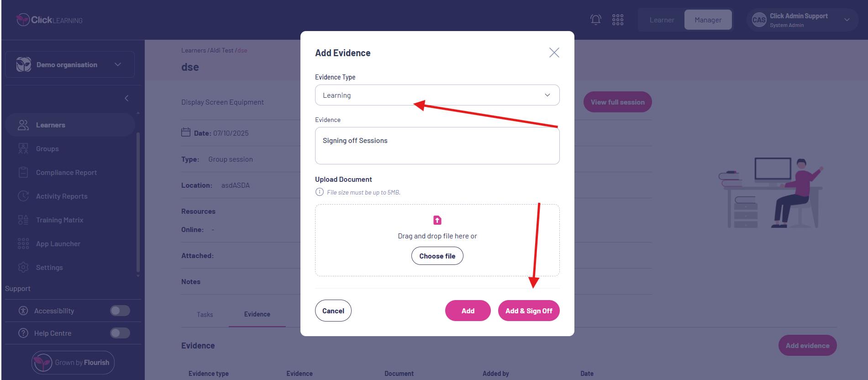Screen dimensions: 868x380
Task: Switch to the Tasks tab
Action: (205, 315)
